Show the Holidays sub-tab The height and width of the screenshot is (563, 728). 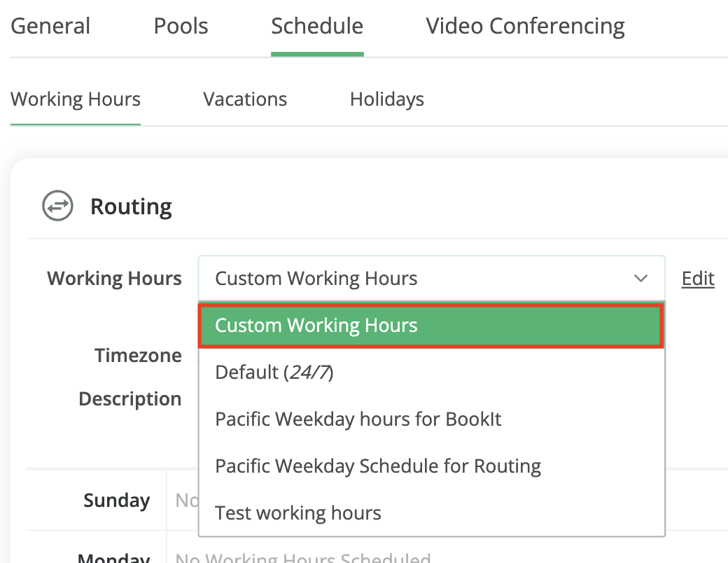(386, 99)
